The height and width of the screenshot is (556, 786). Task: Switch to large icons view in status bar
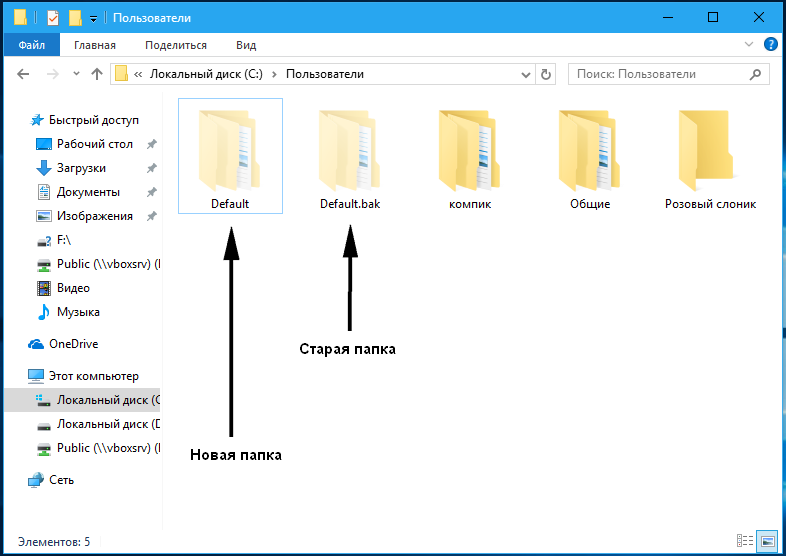(x=767, y=540)
